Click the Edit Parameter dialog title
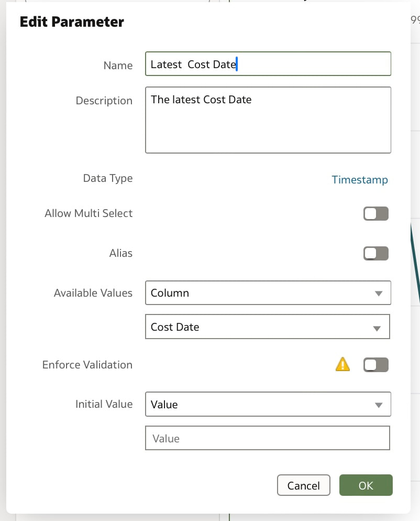Image resolution: width=420 pixels, height=521 pixels. point(72,22)
